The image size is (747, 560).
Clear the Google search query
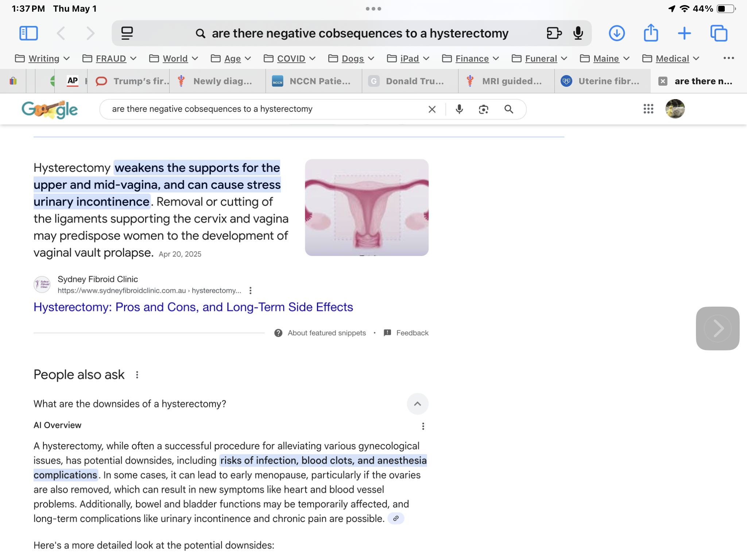432,109
